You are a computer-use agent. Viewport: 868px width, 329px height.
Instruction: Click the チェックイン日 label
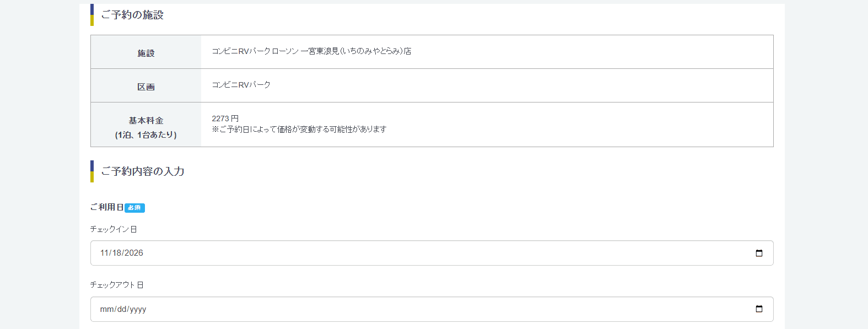pyautogui.click(x=114, y=229)
